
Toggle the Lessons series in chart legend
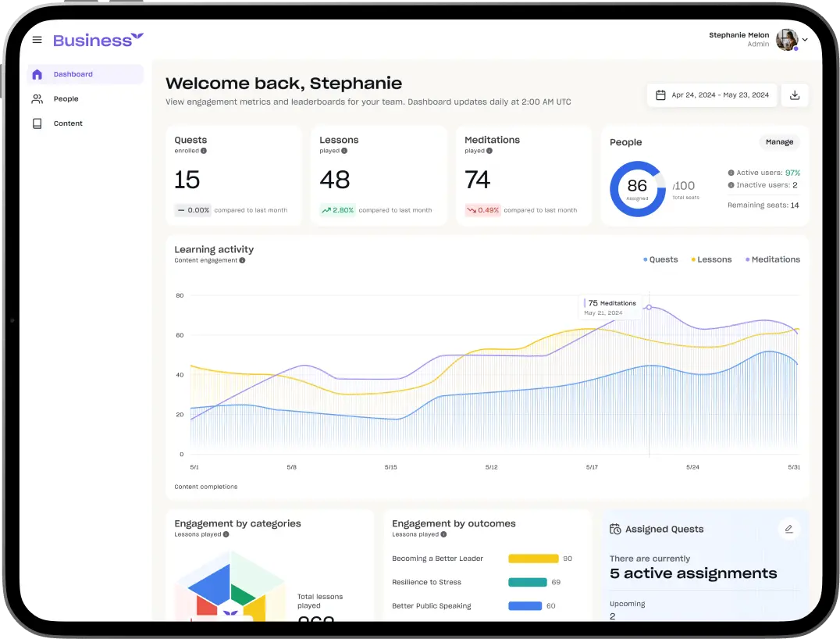coord(711,259)
